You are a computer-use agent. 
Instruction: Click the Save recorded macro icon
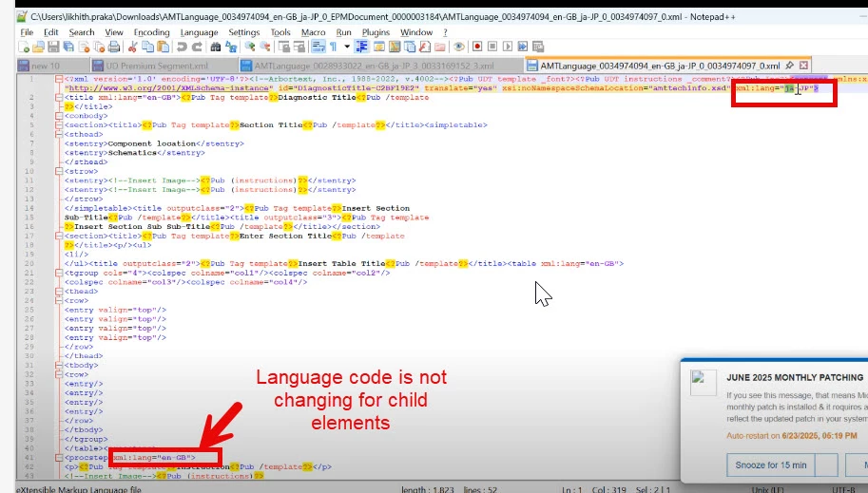click(x=538, y=47)
